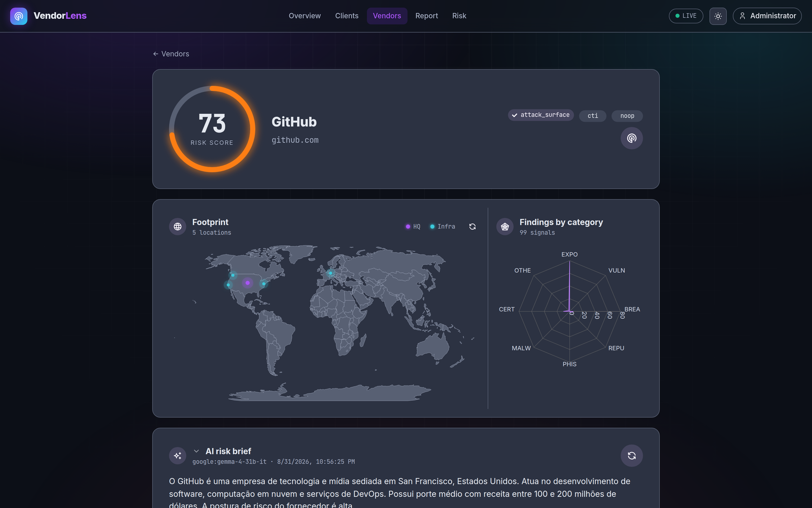Click the github.com domain text
Screen dimensions: 812x508
pos(295,140)
